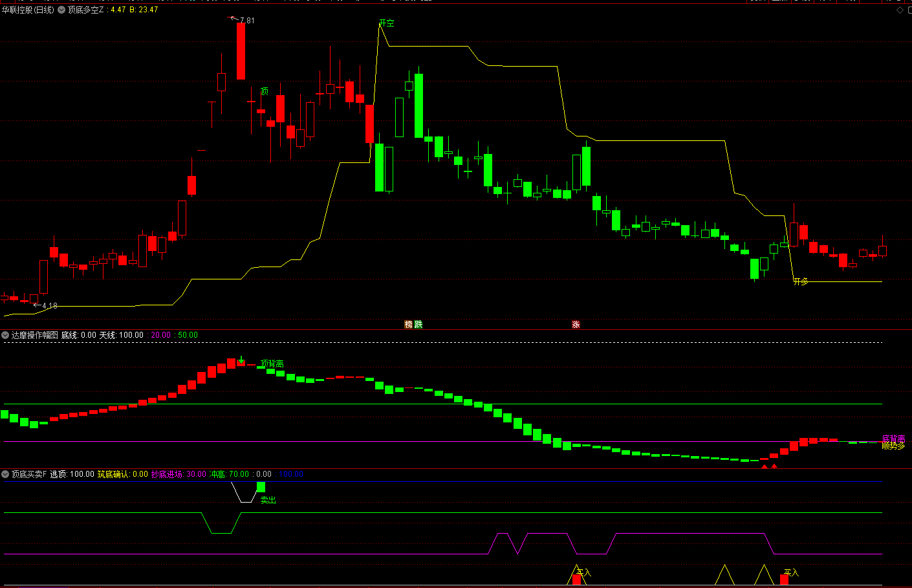Click the diamond icon at top right
Screen dimensions: 912x588
click(x=900, y=10)
